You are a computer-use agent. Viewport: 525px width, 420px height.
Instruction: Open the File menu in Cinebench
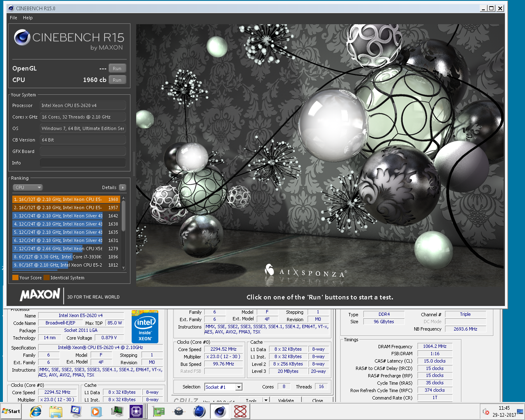[14, 18]
